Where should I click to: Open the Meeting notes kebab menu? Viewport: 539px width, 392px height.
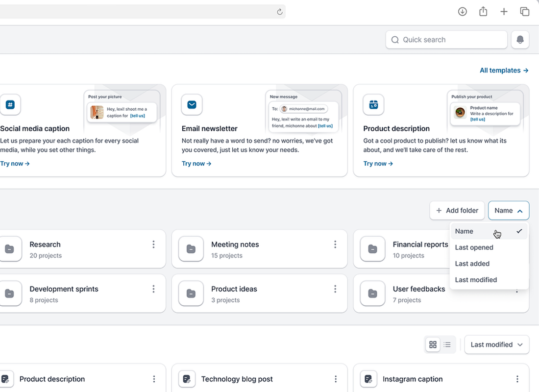(335, 244)
